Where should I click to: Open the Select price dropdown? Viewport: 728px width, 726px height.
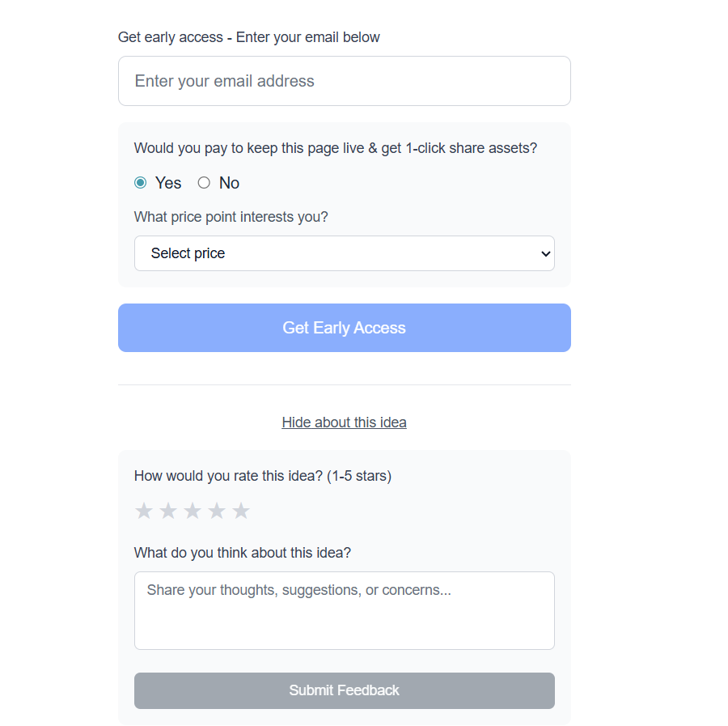tap(344, 253)
